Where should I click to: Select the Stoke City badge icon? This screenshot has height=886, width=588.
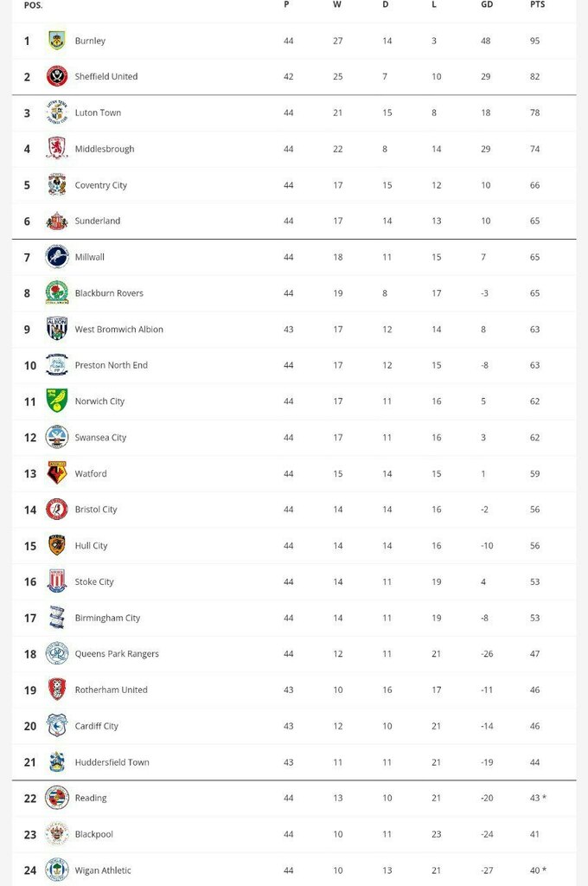pyautogui.click(x=57, y=581)
